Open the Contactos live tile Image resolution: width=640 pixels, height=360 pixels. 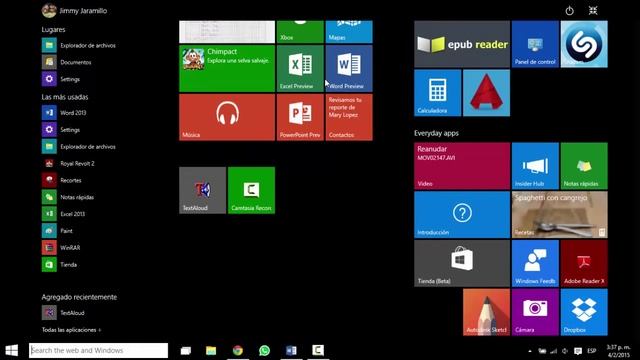pyautogui.click(x=349, y=117)
